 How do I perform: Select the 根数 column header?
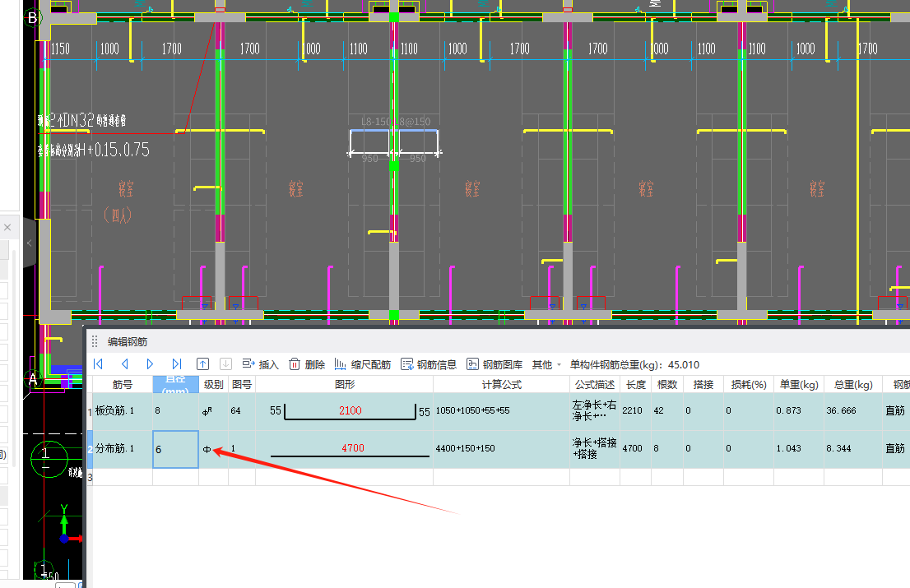667,385
